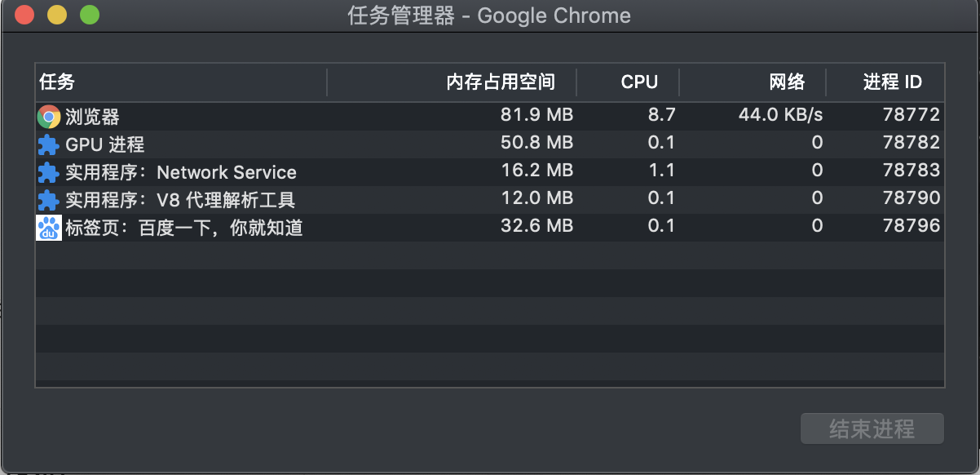This screenshot has width=980, height=475.
Task: Click the green zoom window button
Action: coord(89,15)
